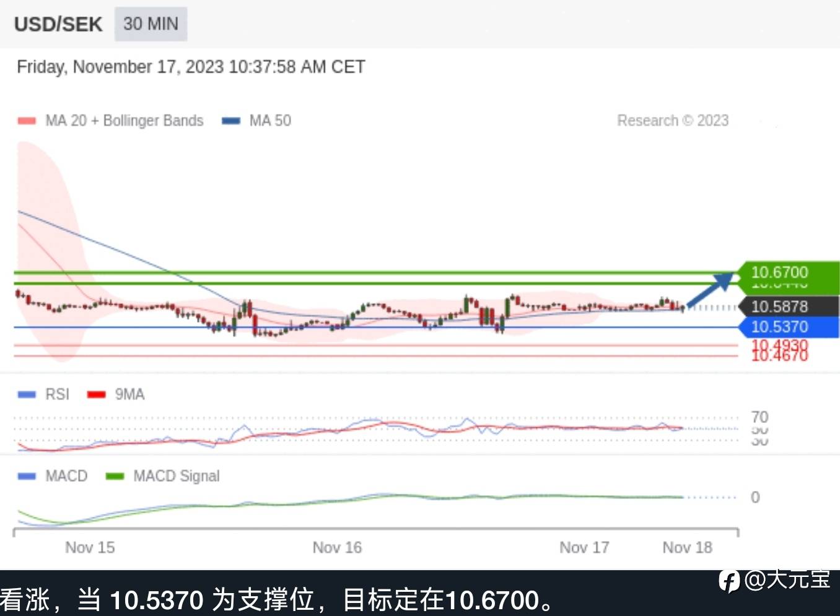840x616 pixels.
Task: Click the green MACD Signal legend swatch
Action: coord(115,476)
